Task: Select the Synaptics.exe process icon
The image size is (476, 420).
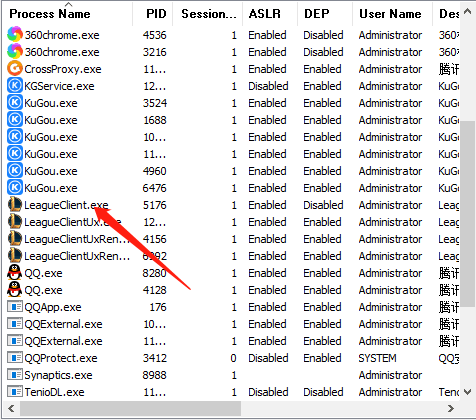Action: [15, 375]
